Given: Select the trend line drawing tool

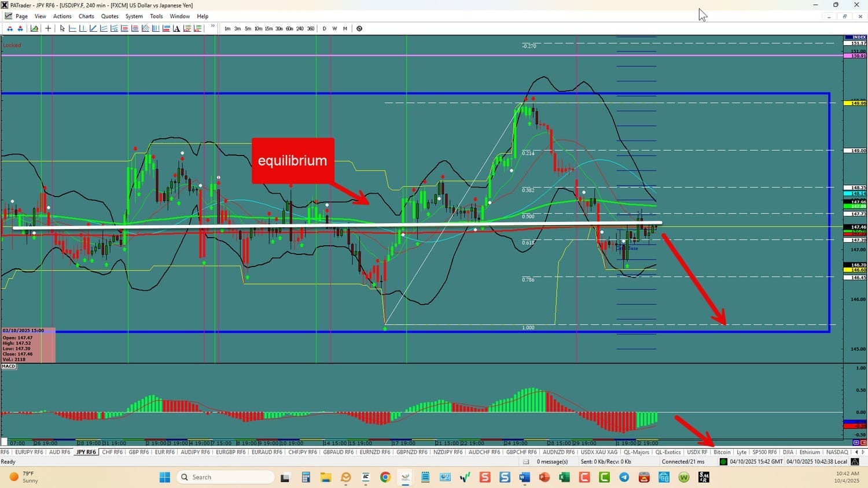Looking at the screenshot, I should tap(93, 28).
